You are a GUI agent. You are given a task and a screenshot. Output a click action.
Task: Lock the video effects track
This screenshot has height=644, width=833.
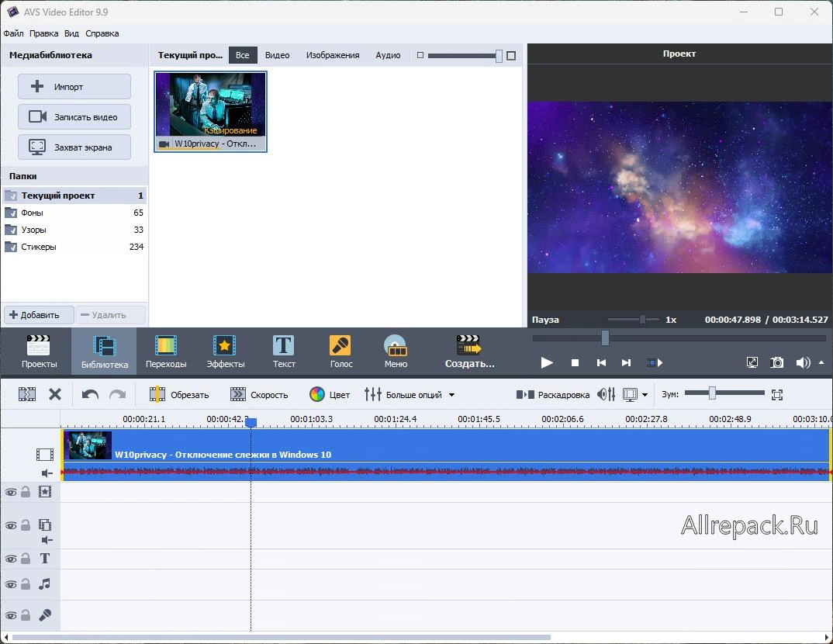coord(26,491)
